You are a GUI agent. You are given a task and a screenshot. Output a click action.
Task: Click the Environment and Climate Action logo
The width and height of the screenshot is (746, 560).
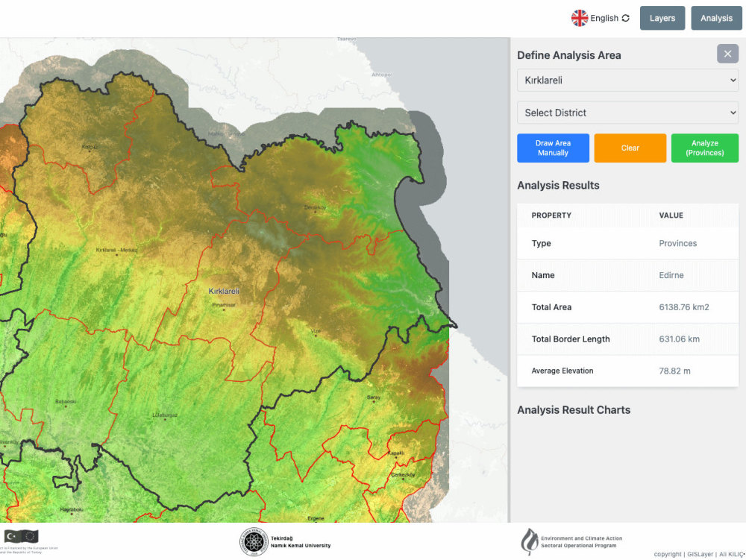click(529, 541)
